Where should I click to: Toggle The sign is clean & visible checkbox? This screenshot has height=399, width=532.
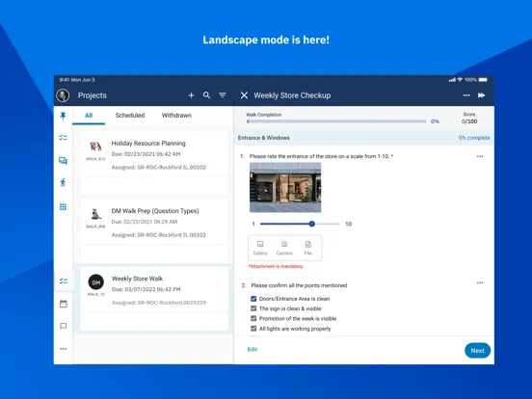click(253, 308)
